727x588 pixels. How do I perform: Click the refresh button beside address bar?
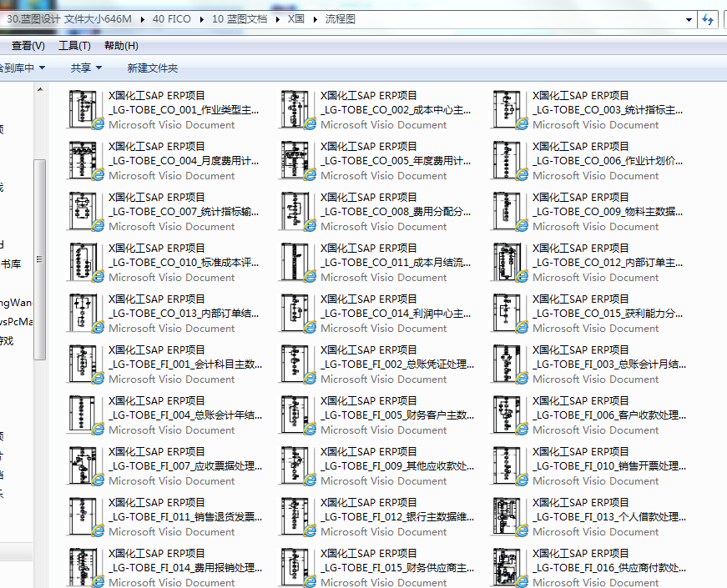click(708, 19)
